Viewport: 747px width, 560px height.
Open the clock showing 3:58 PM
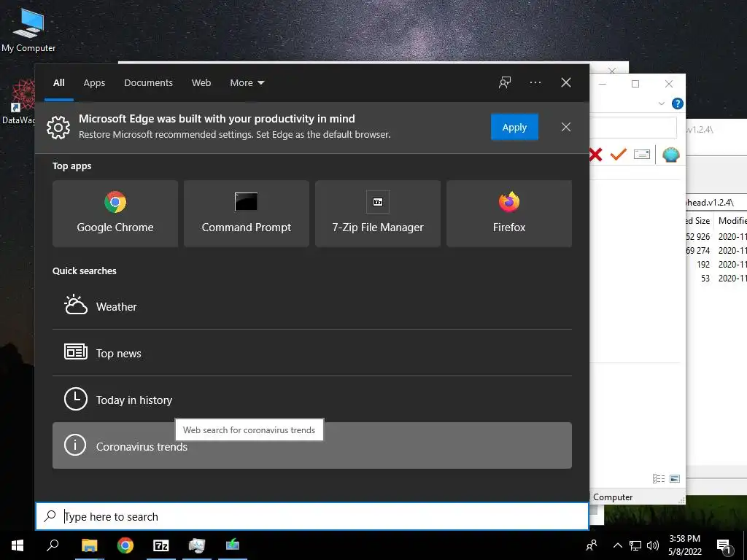click(684, 545)
